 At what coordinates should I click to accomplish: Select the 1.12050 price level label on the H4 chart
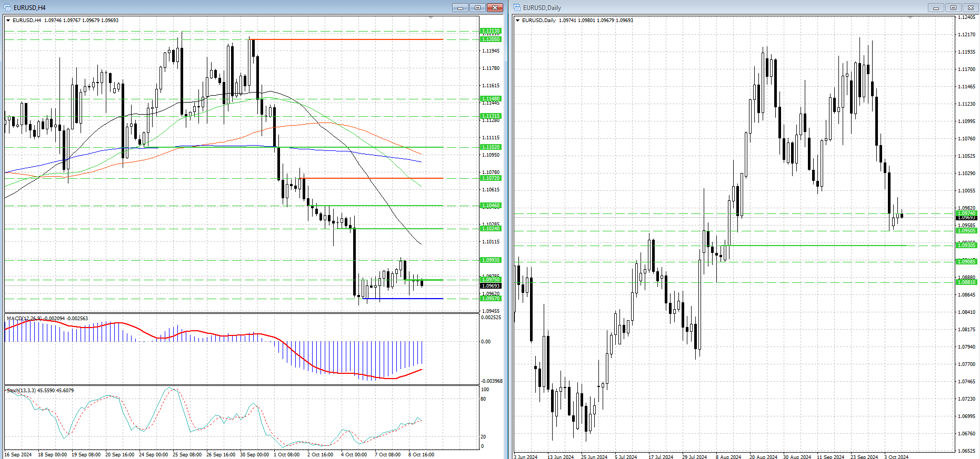click(491, 39)
